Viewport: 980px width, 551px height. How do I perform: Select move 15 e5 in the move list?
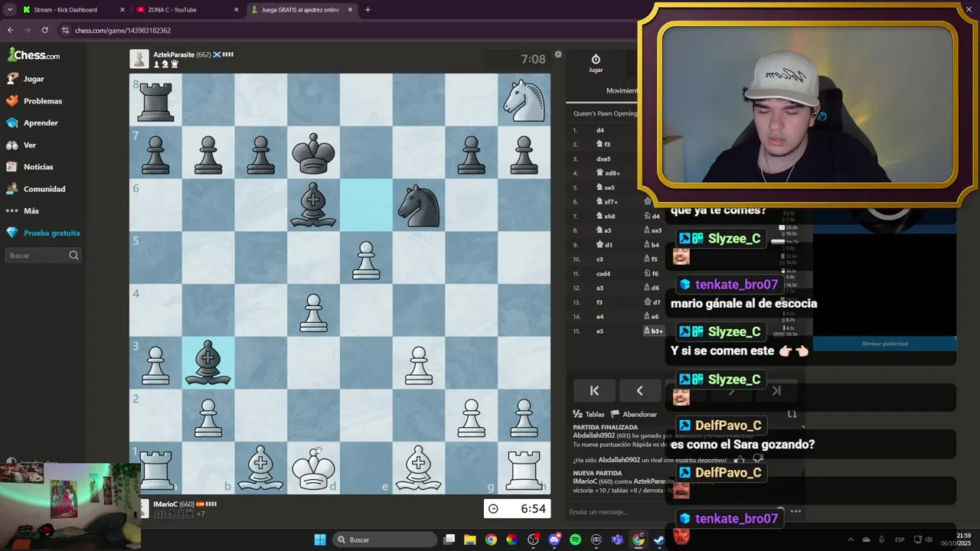(x=600, y=331)
